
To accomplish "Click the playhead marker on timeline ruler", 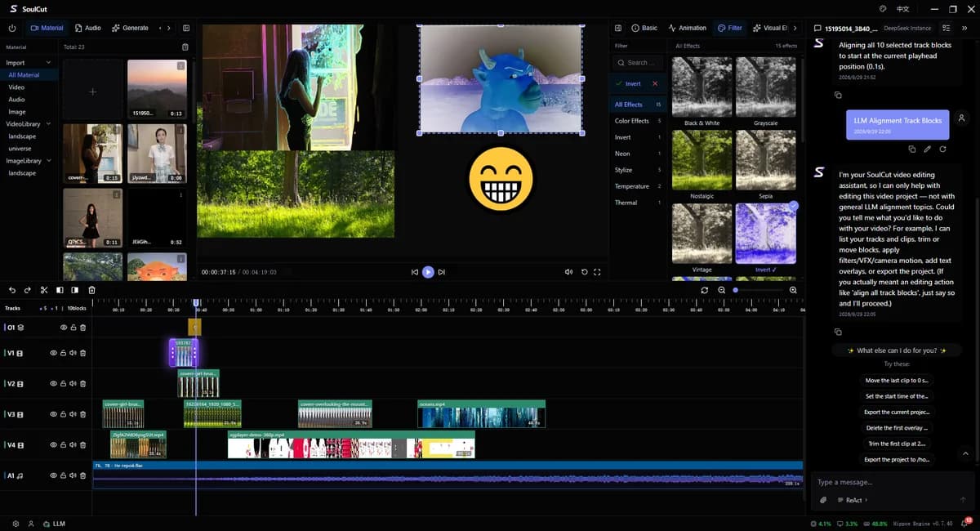I will [196, 302].
